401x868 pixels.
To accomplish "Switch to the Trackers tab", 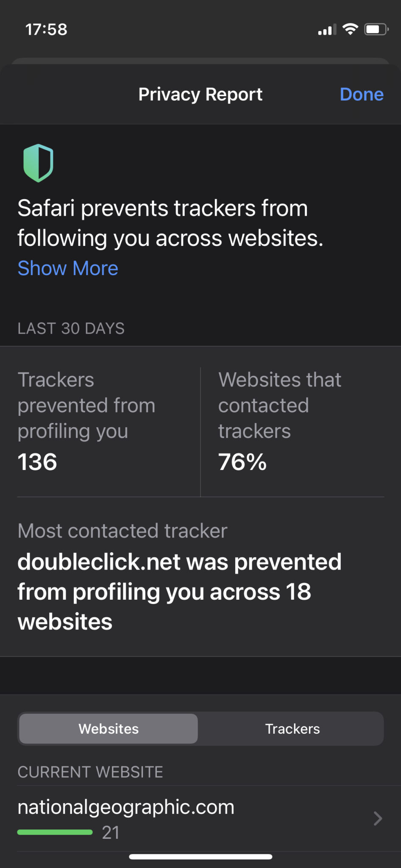I will [x=292, y=729].
